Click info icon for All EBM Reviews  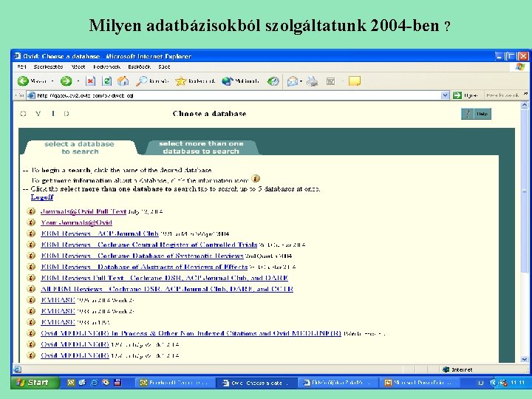31,289
